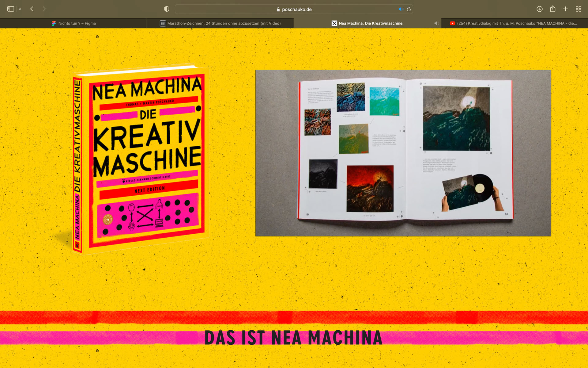Mute the Nea Machina tab speaker icon
The image size is (588, 368).
437,23
